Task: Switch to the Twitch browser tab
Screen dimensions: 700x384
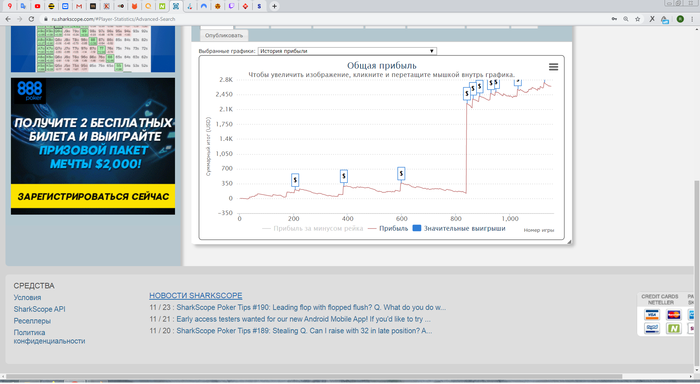Action: (231, 6)
